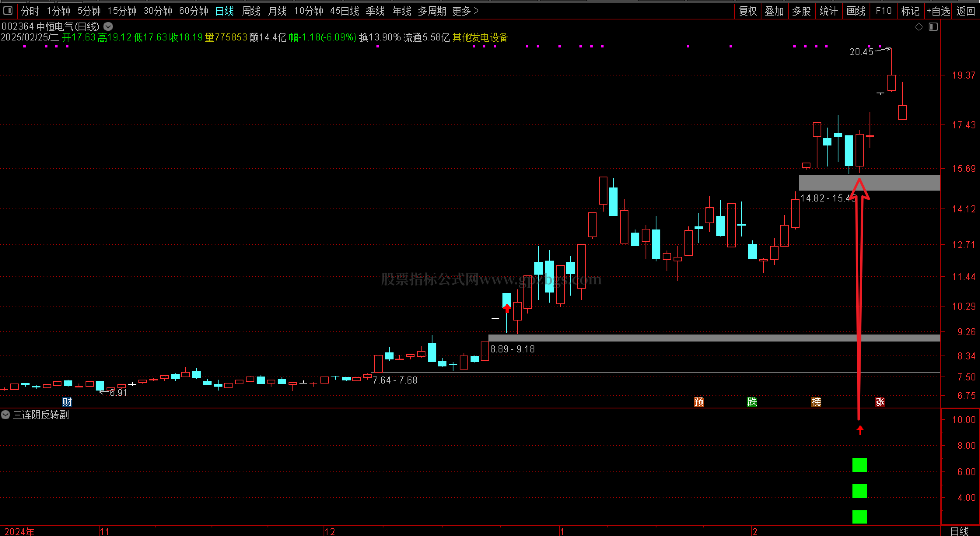Click the 复权 button
This screenshot has width=980, height=536.
748,11
